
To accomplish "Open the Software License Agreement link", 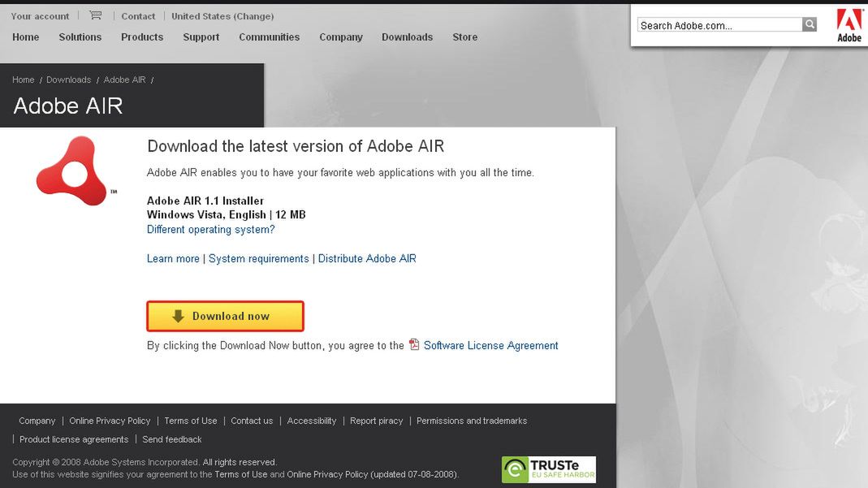I will pyautogui.click(x=490, y=346).
